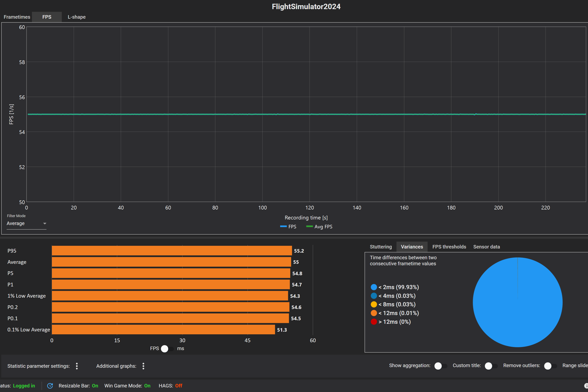Image resolution: width=588 pixels, height=392 pixels.
Task: Click the HAGS 'Off' value
Action: pyautogui.click(x=179, y=386)
